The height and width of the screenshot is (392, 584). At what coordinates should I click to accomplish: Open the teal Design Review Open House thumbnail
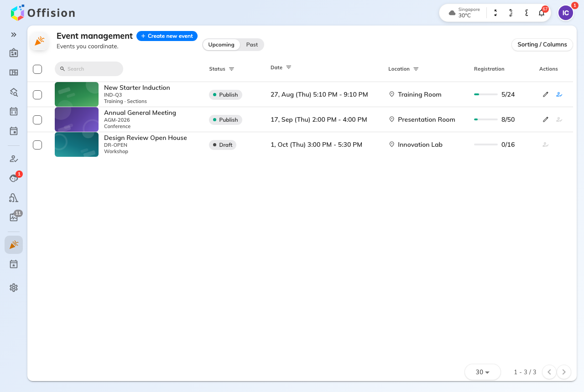point(77,144)
